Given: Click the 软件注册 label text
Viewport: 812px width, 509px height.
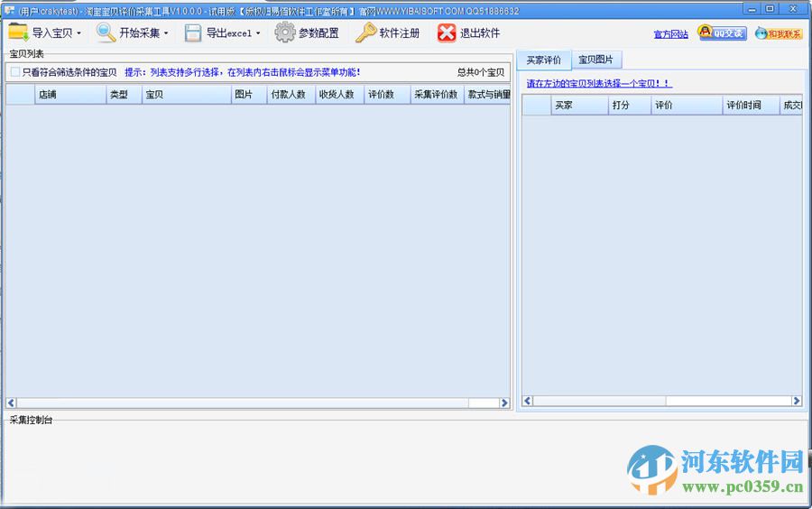Looking at the screenshot, I should tap(400, 33).
